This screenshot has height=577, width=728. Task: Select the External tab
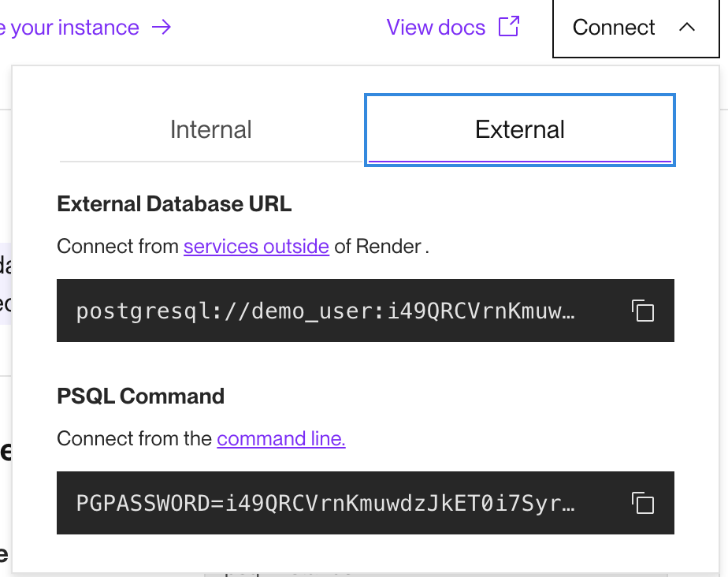520,129
